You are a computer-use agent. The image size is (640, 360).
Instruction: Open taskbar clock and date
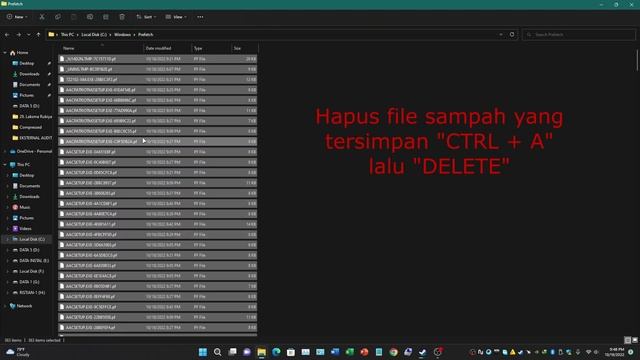[616, 352]
